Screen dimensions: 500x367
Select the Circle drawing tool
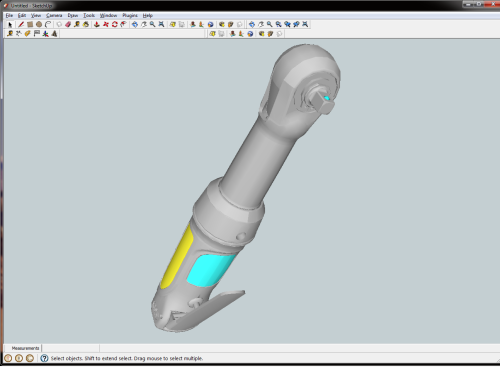39,24
